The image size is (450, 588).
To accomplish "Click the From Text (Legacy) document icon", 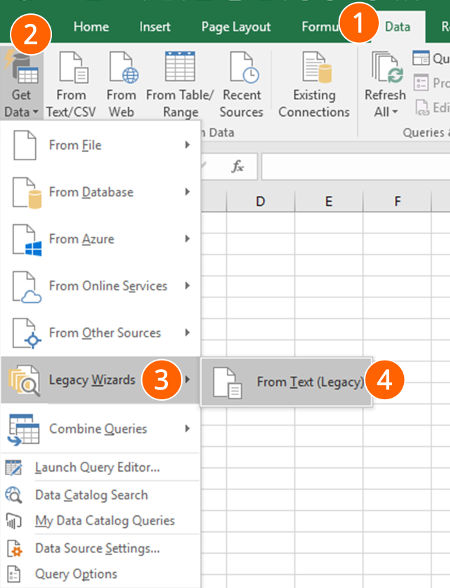I will (x=228, y=382).
